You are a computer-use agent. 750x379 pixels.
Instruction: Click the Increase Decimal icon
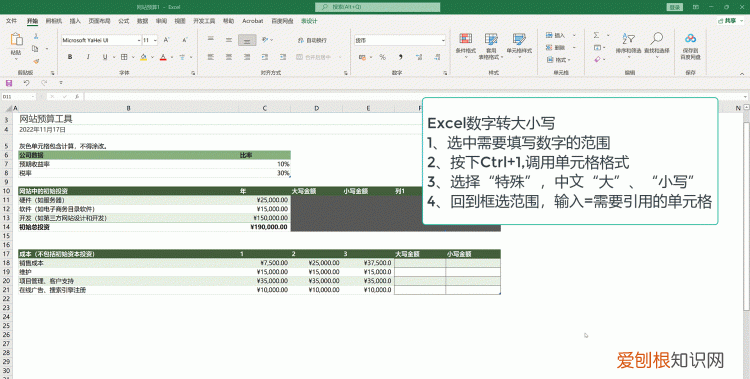(x=419, y=57)
